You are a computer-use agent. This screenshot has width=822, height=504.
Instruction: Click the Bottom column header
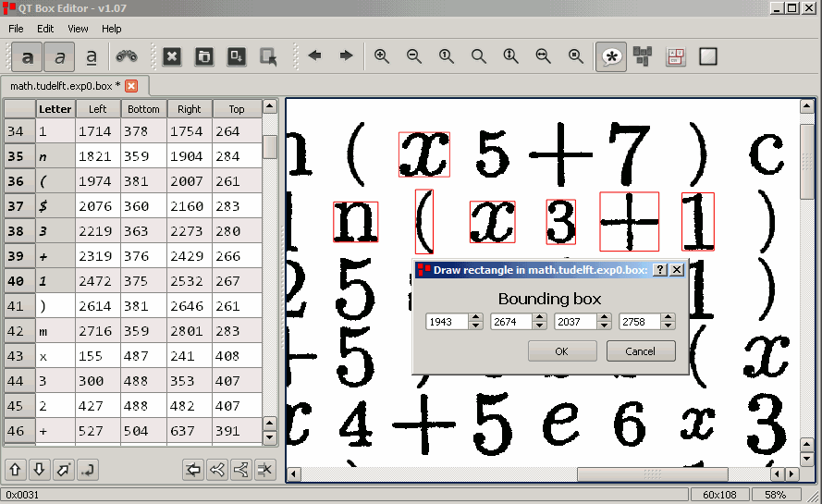pos(143,109)
